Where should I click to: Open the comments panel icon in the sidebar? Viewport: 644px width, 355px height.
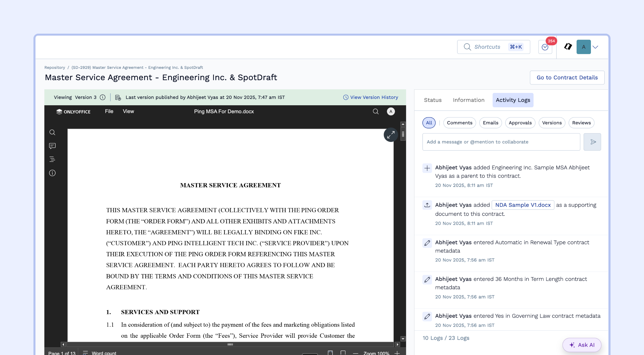click(52, 146)
